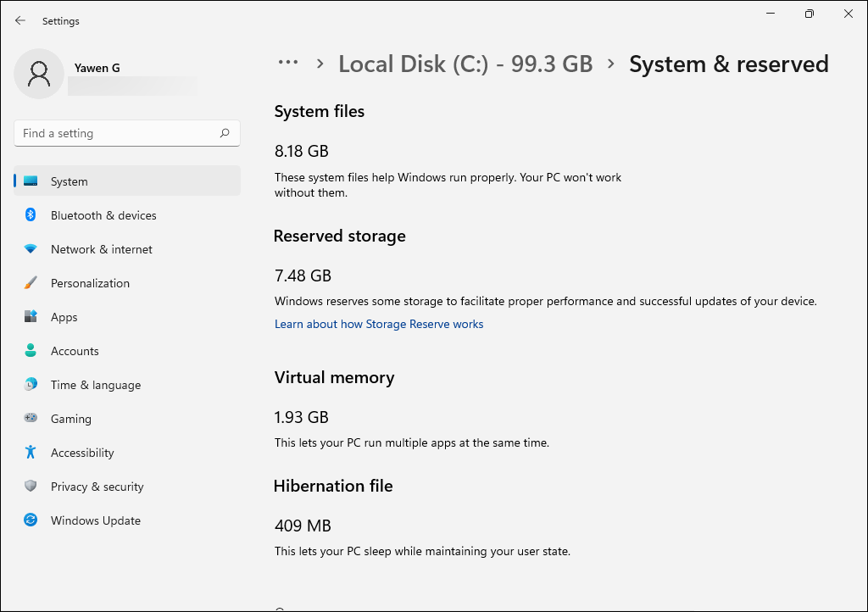The image size is (868, 612).
Task: Click the Time & language clock icon
Action: [x=31, y=384]
